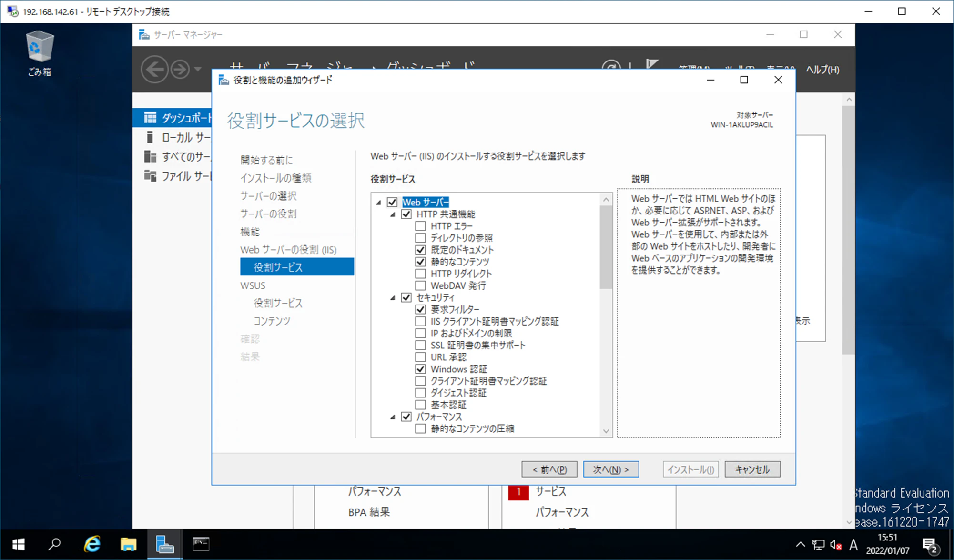954x560 pixels.
Task: Select ダッシュボード in Server Manager sidebar
Action: [173, 118]
